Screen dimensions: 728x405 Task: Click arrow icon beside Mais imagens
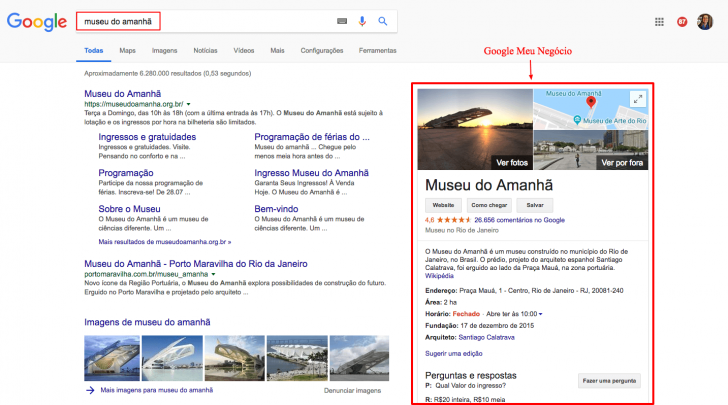[x=90, y=390]
